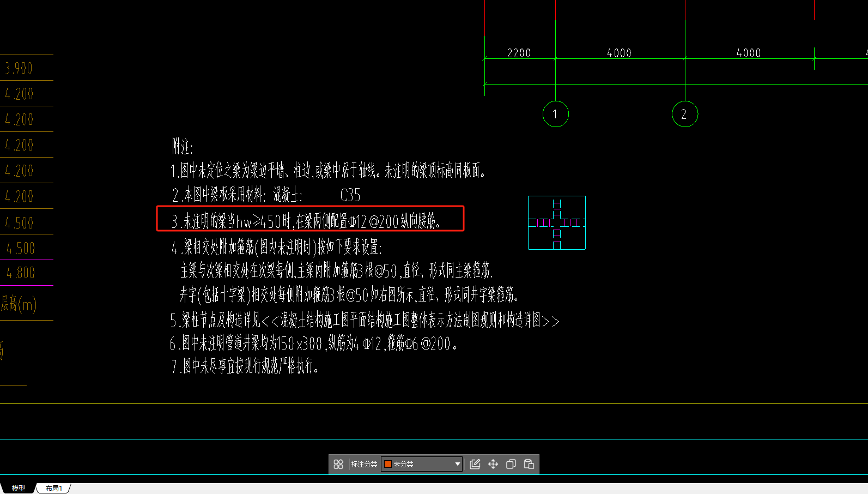The image size is (868, 494).
Task: Click the 3.900 elevation value
Action: click(19, 68)
